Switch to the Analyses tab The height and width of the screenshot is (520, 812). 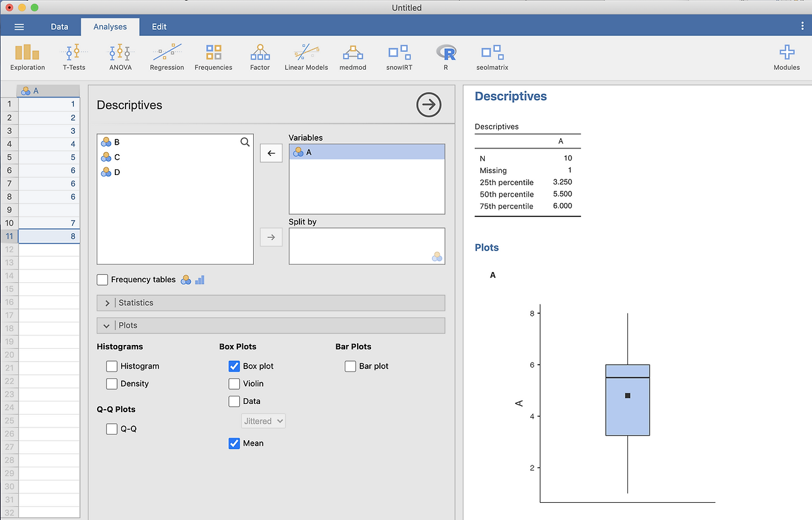[110, 27]
